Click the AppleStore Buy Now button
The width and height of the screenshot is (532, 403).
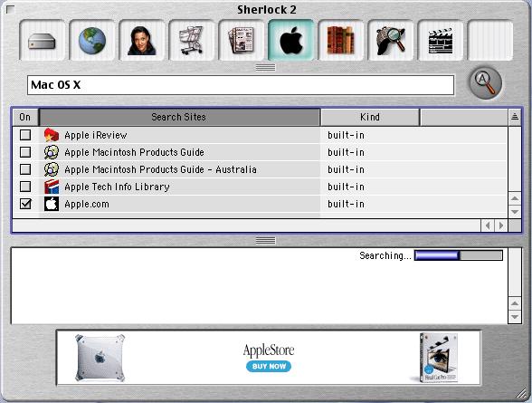click(x=269, y=367)
